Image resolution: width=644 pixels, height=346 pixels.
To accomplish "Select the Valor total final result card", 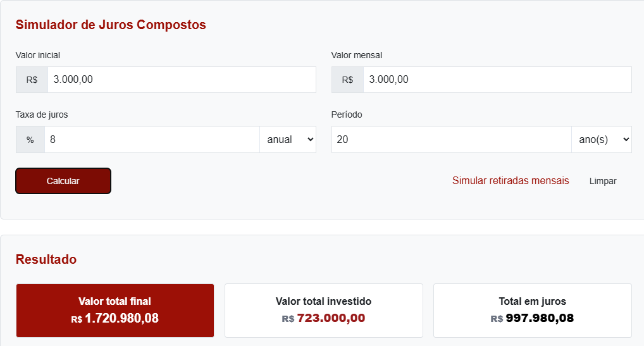I will [115, 310].
